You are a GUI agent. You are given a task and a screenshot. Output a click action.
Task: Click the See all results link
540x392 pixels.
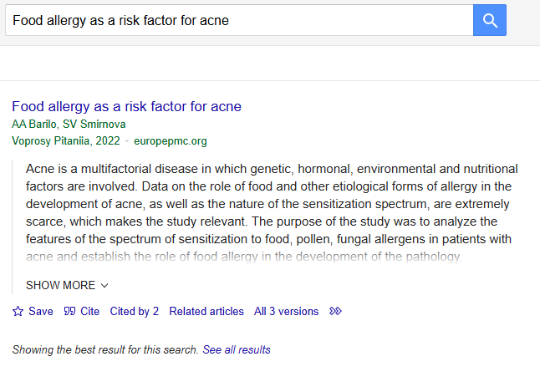pyautogui.click(x=237, y=349)
